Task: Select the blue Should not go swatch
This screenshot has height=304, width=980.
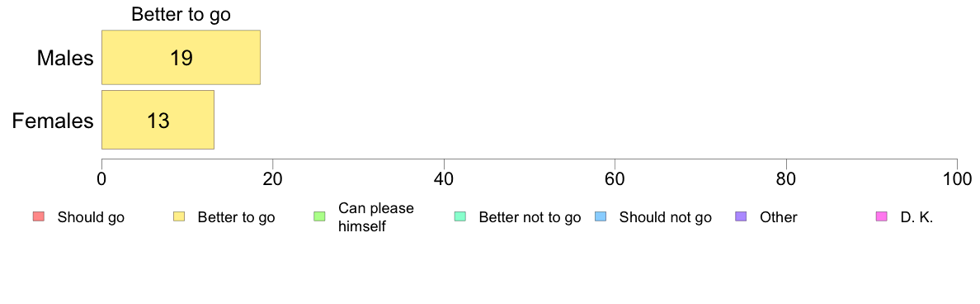Action: [601, 217]
